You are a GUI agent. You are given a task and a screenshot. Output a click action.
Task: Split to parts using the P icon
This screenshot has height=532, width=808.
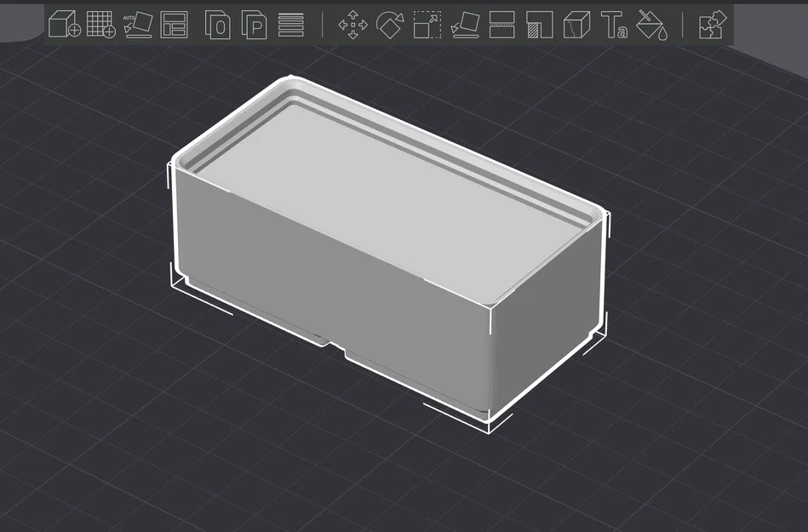coord(254,25)
